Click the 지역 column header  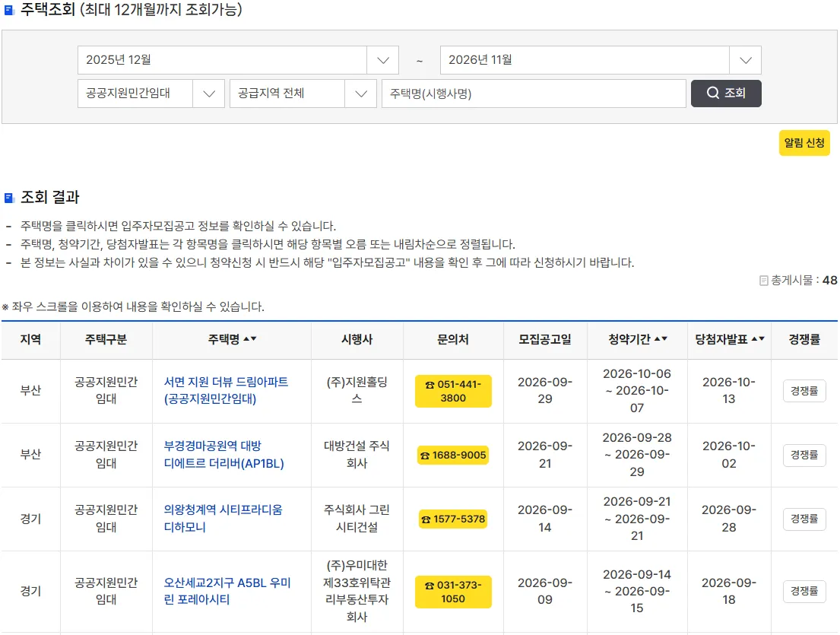coord(30,339)
